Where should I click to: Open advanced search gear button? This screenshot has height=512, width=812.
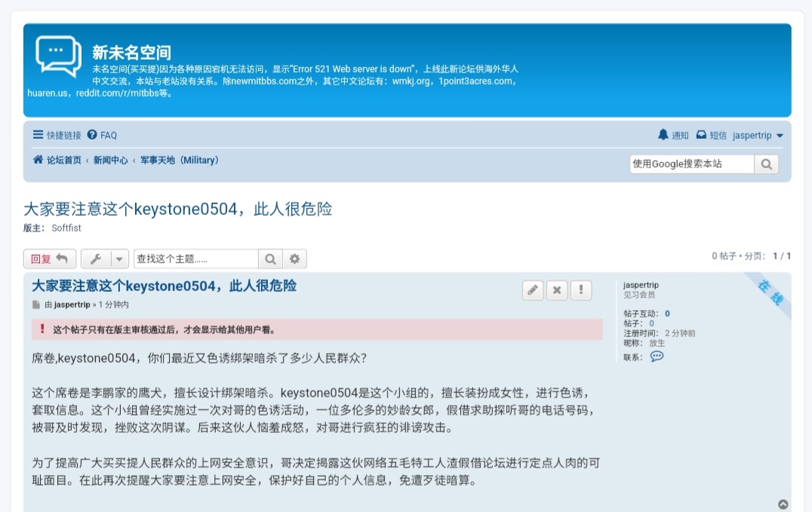[294, 259]
